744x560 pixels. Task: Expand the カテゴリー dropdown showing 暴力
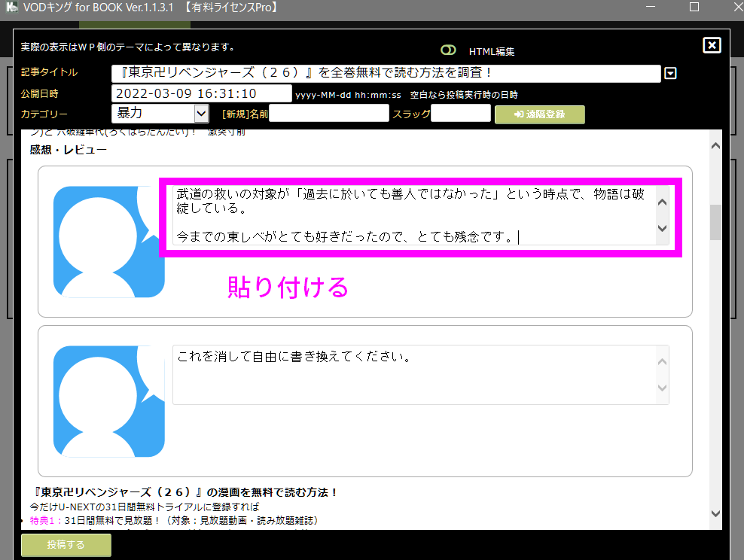[x=201, y=114]
